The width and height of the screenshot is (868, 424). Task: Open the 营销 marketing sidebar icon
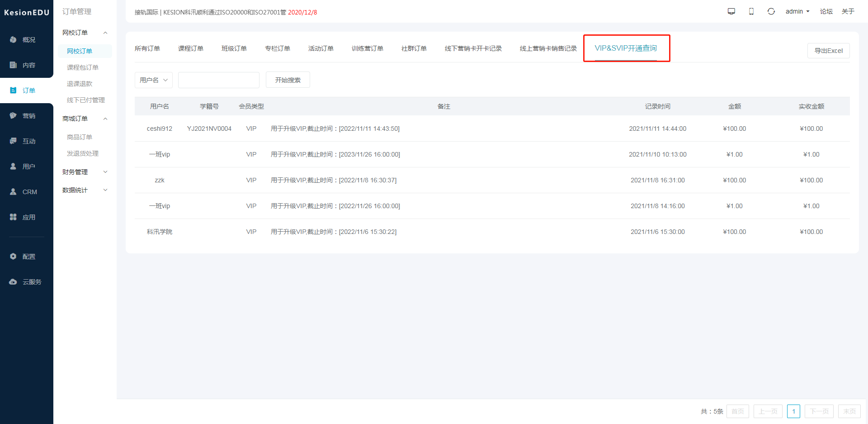13,116
